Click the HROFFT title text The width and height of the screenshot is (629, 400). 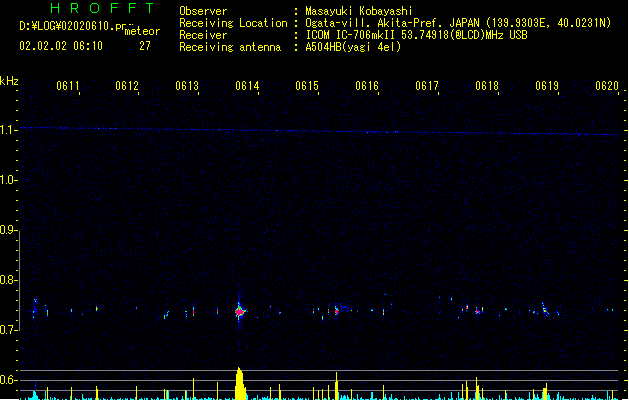[102, 8]
